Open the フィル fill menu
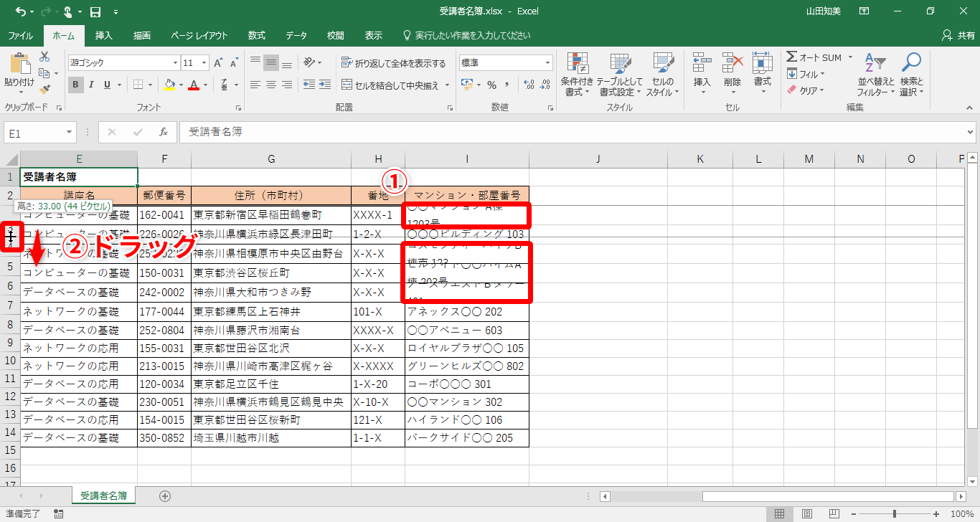The height and width of the screenshot is (522, 980). [806, 74]
